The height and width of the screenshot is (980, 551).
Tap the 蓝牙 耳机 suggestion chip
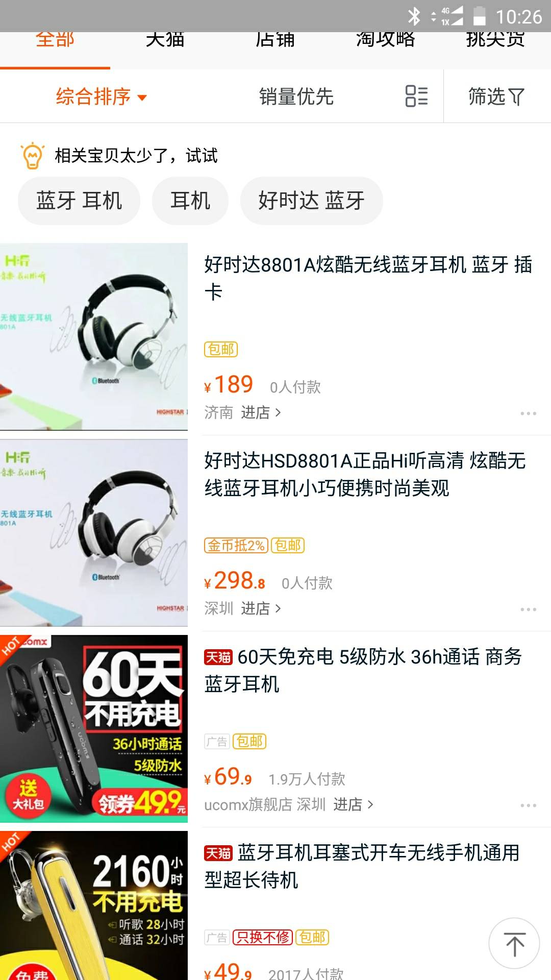coord(79,201)
